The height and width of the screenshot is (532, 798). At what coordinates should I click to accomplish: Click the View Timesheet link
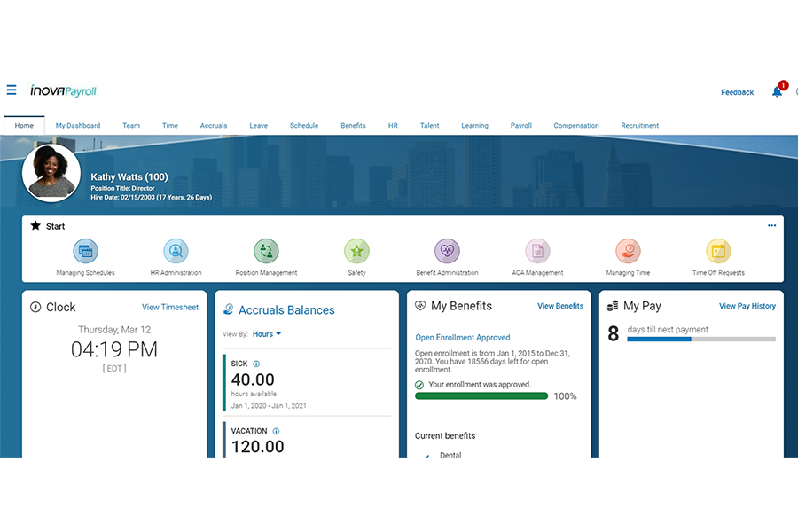170,308
